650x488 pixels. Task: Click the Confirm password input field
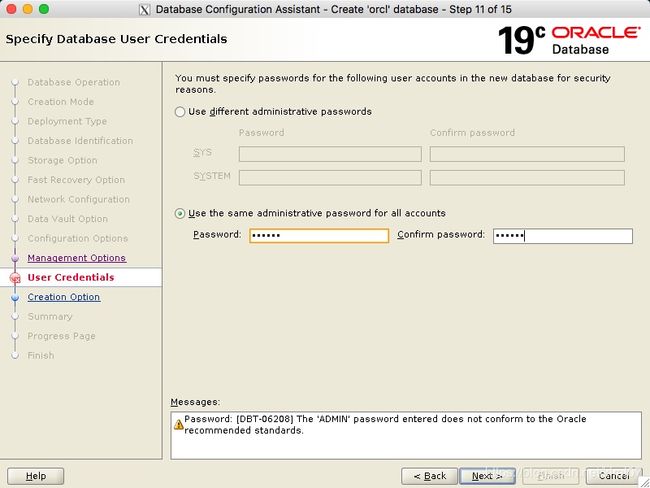click(x=563, y=236)
